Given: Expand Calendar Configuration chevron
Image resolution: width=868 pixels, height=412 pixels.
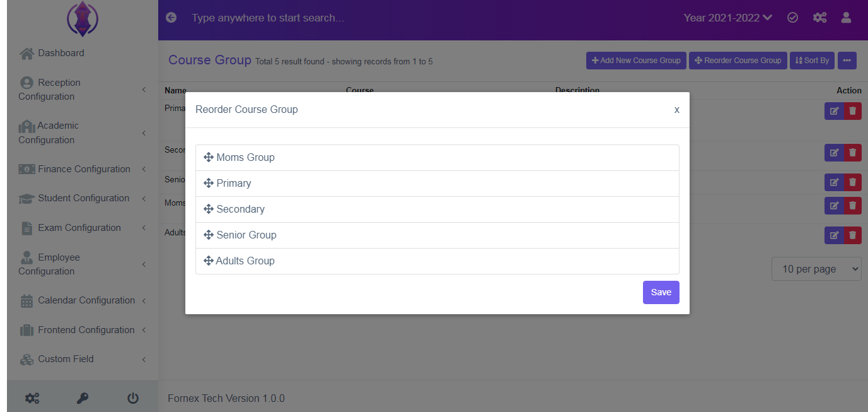Looking at the screenshot, I should pyautogui.click(x=144, y=301).
